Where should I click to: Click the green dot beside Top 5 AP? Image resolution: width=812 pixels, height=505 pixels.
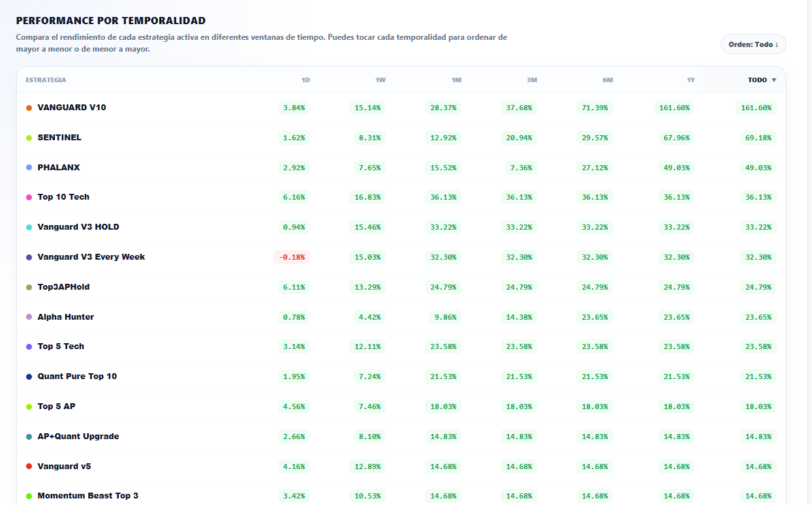29,406
